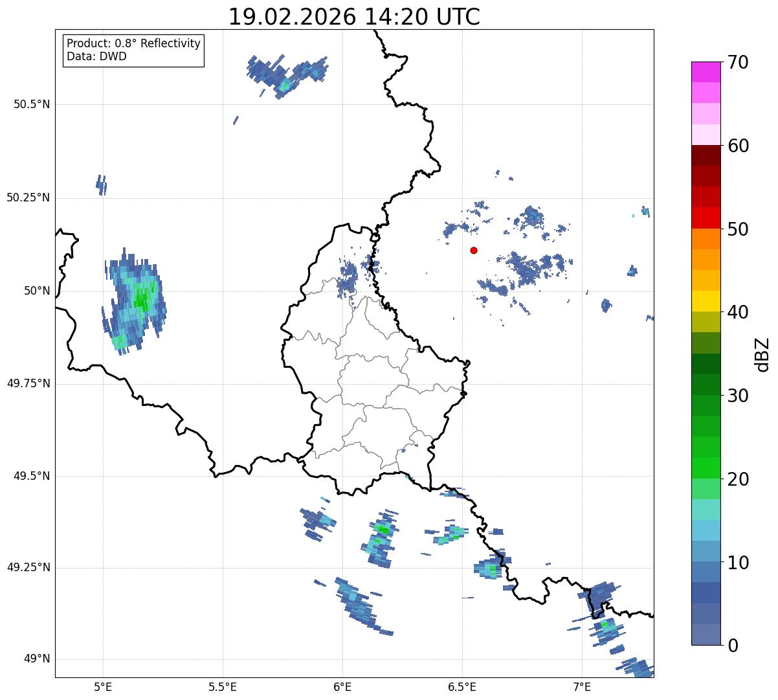This screenshot has width=778, height=700.
Task: Click the 49.5°N latitude label
Action: [32, 476]
